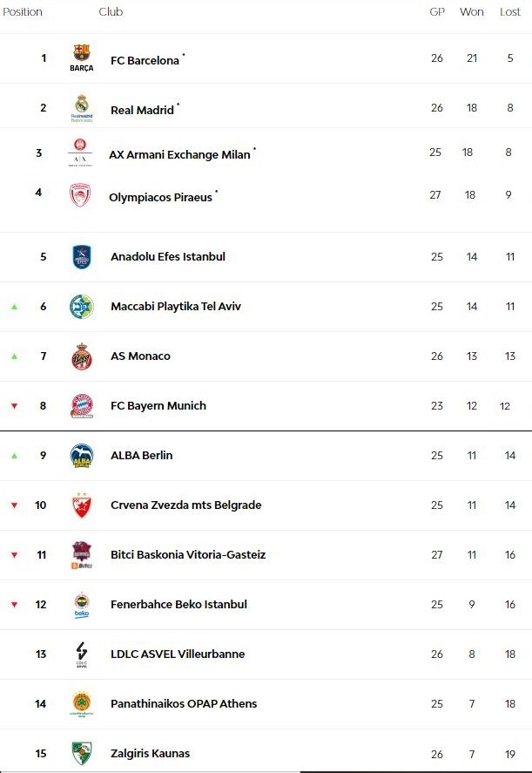Select the FC Bayern Munich logo
This screenshot has width=532, height=773.
point(81,406)
